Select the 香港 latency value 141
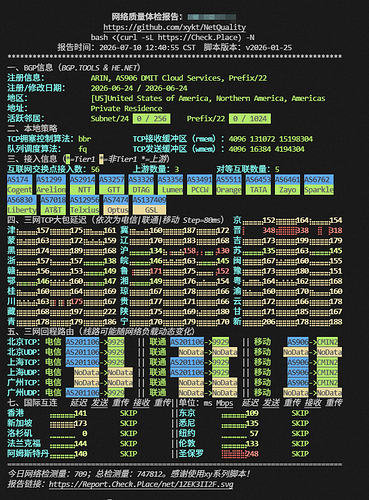This screenshot has width=369, height=500. coord(80,413)
